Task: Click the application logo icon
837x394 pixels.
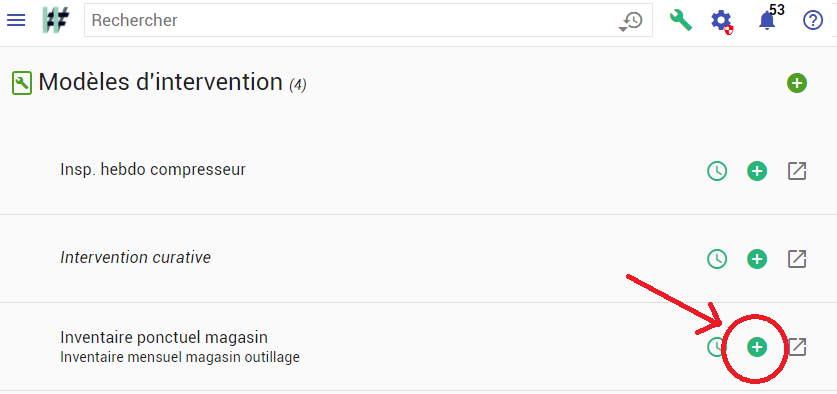Action: [x=56, y=20]
